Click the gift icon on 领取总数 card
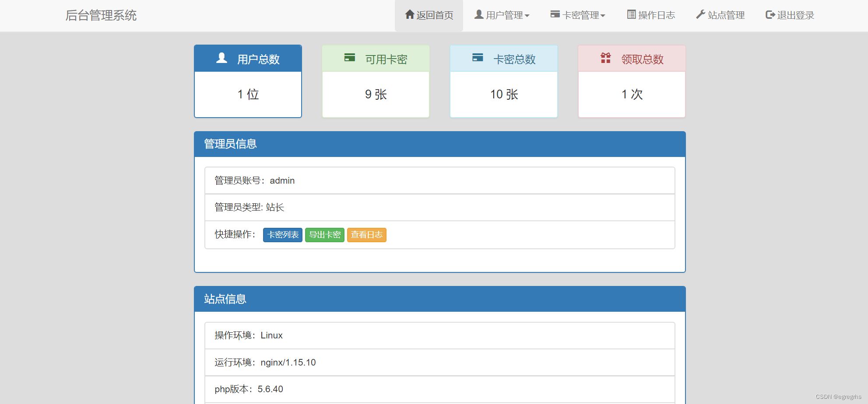This screenshot has width=868, height=404. coord(605,58)
